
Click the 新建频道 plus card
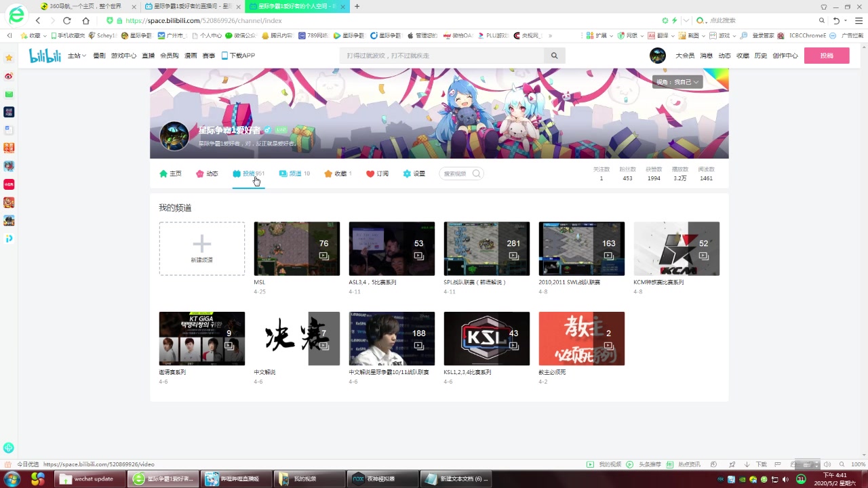tap(202, 249)
